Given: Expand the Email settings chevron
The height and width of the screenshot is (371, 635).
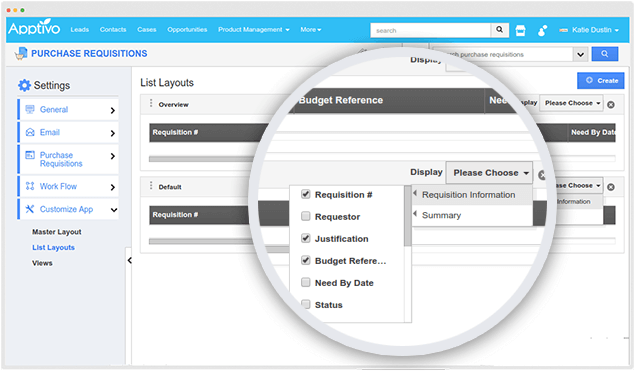Looking at the screenshot, I should coord(113,133).
